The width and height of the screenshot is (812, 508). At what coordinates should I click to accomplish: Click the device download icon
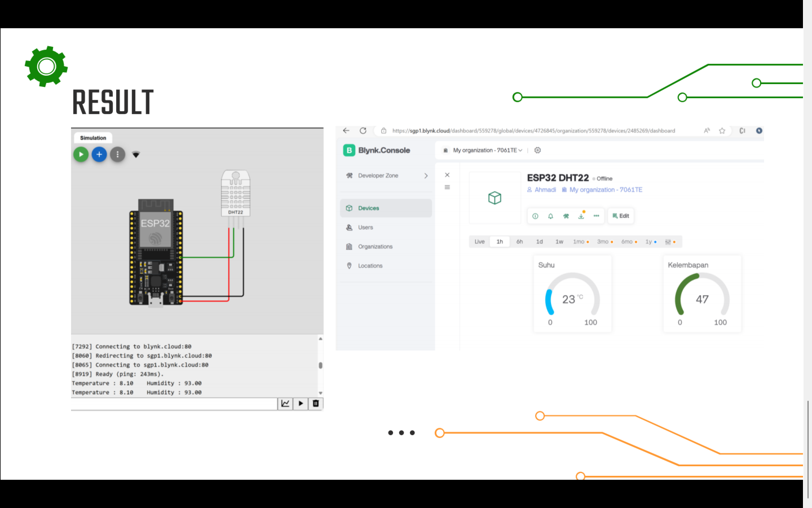pos(581,216)
